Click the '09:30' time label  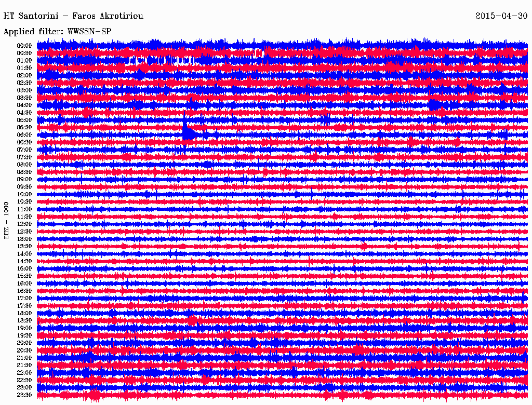point(24,187)
